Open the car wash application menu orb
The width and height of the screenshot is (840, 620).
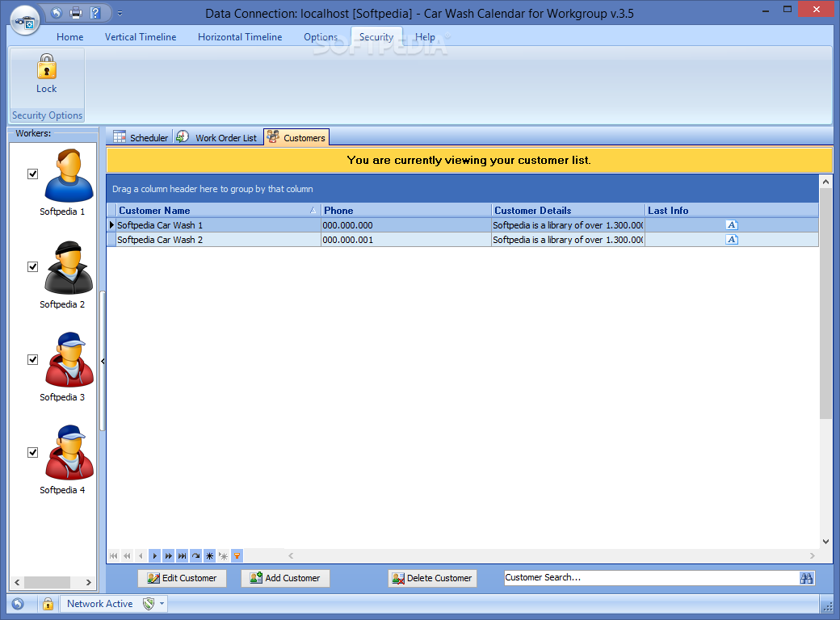click(25, 20)
